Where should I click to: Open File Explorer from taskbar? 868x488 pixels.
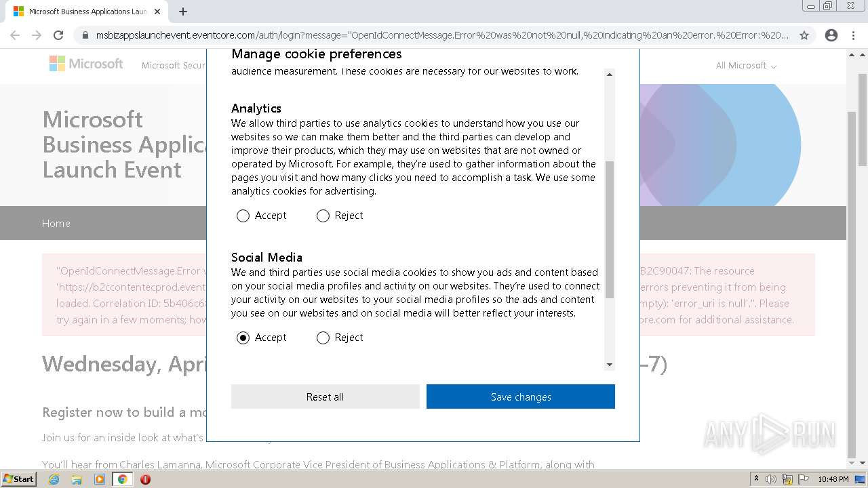77,479
